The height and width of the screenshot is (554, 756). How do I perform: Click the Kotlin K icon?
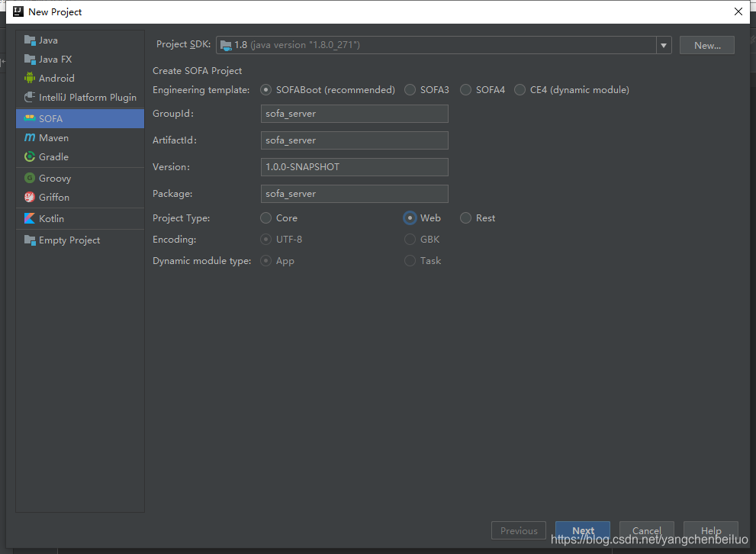[x=30, y=218]
